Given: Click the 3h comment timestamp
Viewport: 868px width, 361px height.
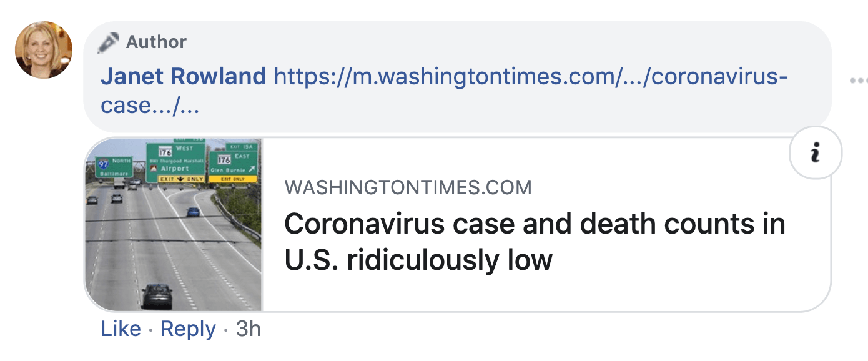Looking at the screenshot, I should [x=249, y=329].
